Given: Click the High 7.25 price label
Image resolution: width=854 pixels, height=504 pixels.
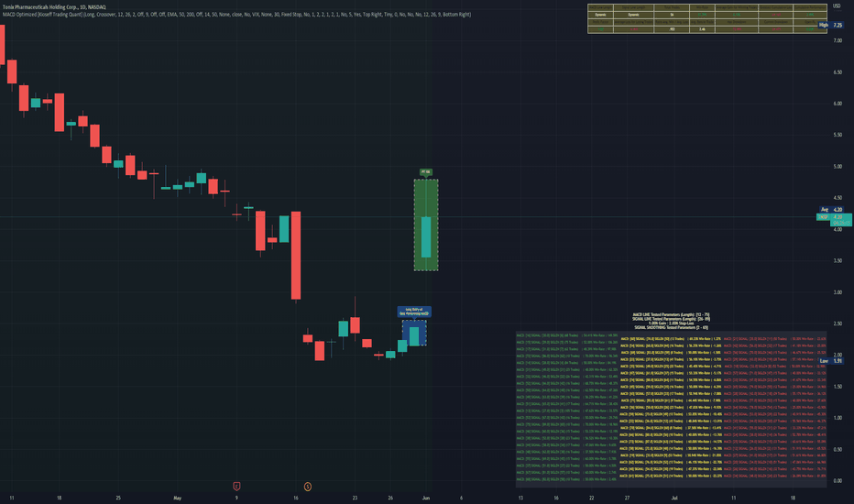Looking at the screenshot, I should pos(830,25).
